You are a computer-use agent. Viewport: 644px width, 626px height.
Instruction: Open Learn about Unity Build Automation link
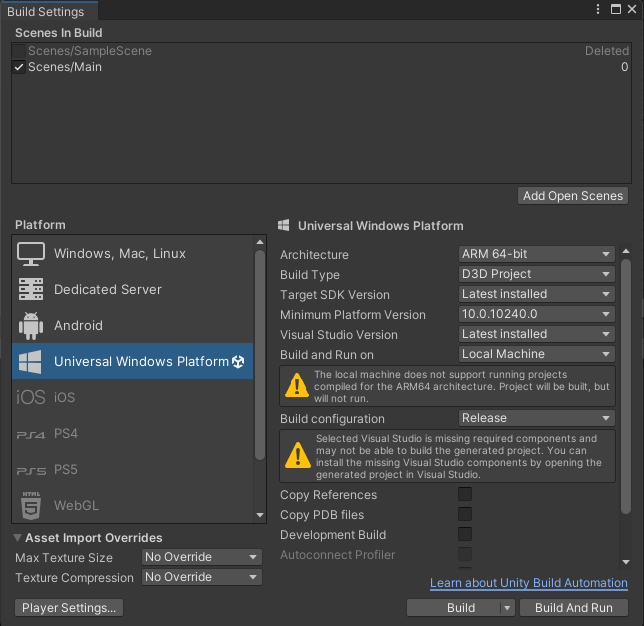(528, 583)
